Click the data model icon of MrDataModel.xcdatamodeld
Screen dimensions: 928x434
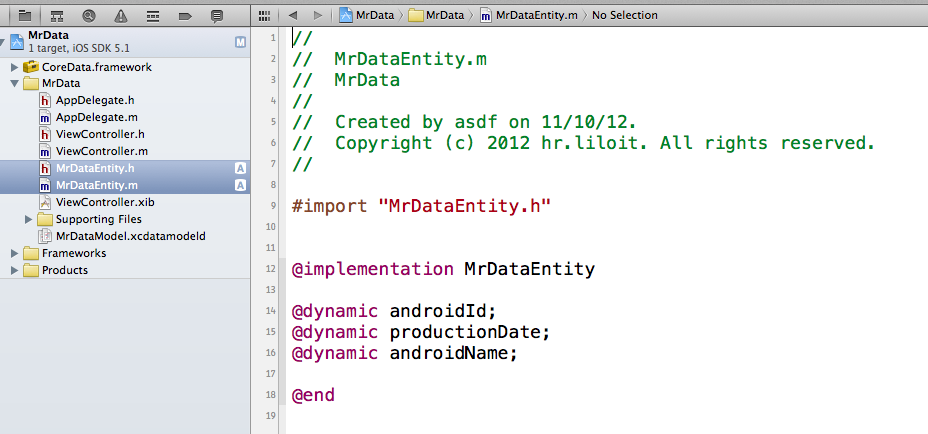point(45,236)
